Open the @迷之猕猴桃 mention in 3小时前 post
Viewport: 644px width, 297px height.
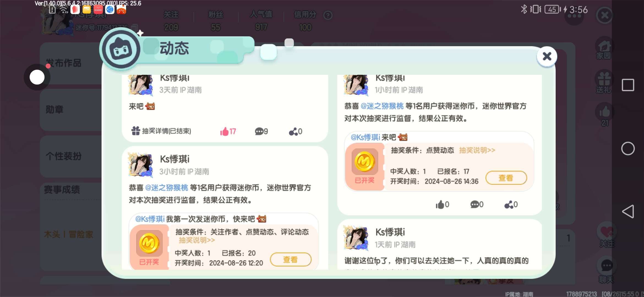pyautogui.click(x=167, y=188)
